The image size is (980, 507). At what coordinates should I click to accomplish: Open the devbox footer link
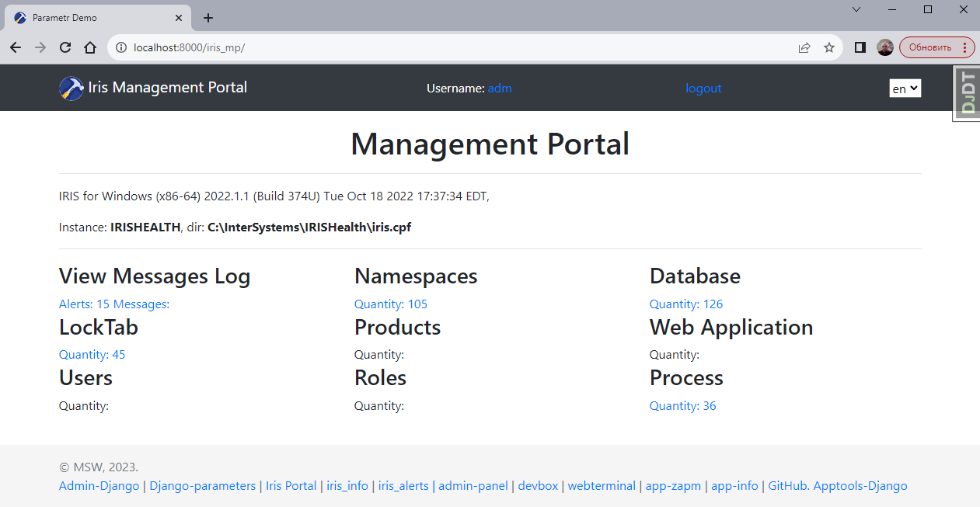(x=538, y=486)
